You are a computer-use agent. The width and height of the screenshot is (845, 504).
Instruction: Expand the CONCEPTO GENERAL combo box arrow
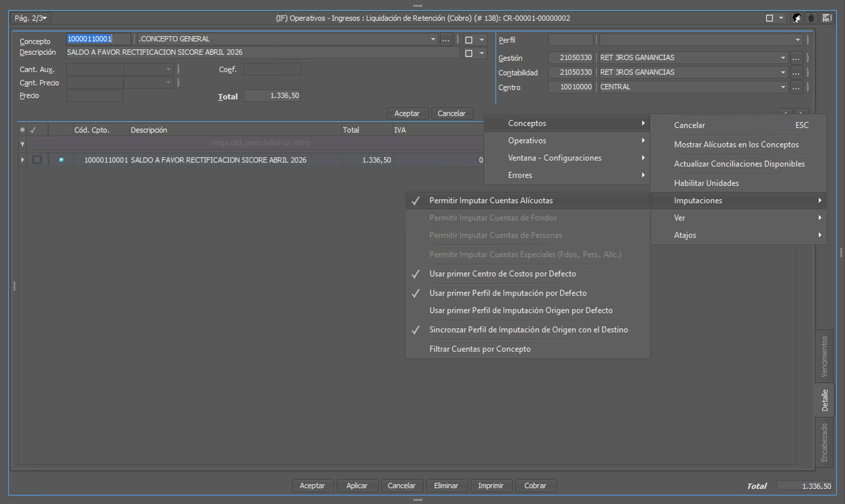[x=433, y=39]
